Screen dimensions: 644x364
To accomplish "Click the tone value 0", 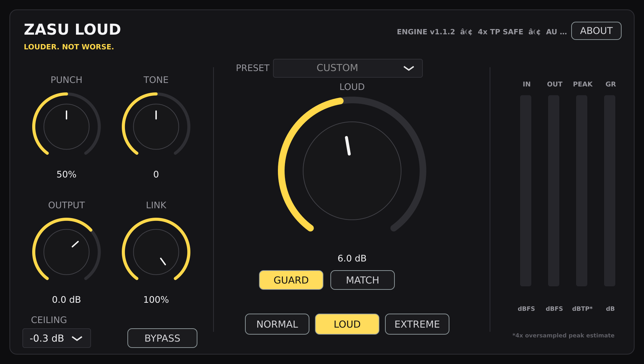I will pos(156,174).
